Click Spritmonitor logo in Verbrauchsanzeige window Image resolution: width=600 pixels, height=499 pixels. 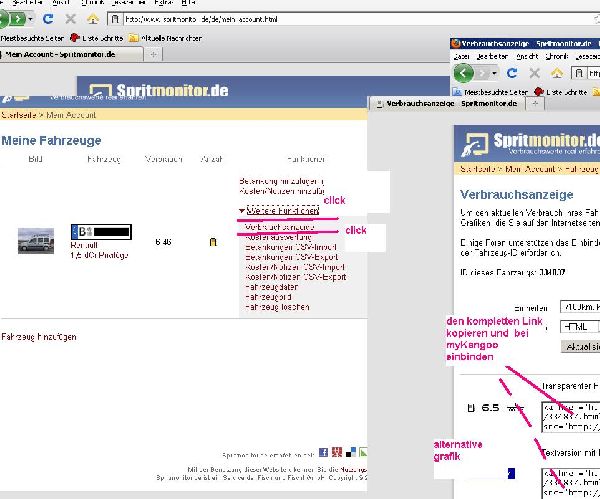(x=530, y=143)
